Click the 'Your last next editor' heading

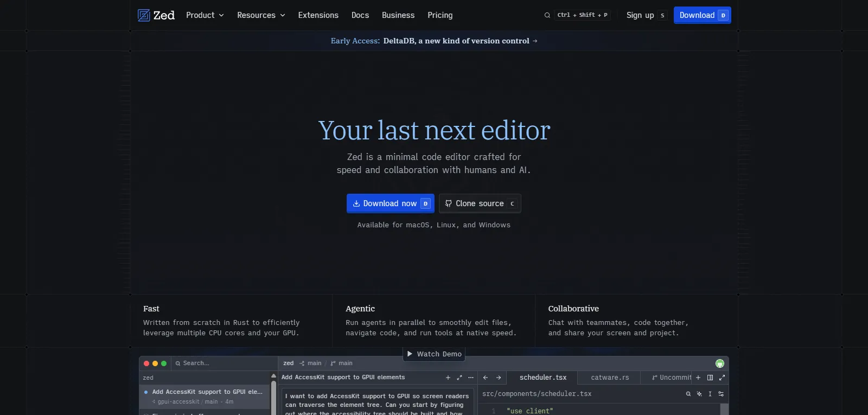click(434, 130)
